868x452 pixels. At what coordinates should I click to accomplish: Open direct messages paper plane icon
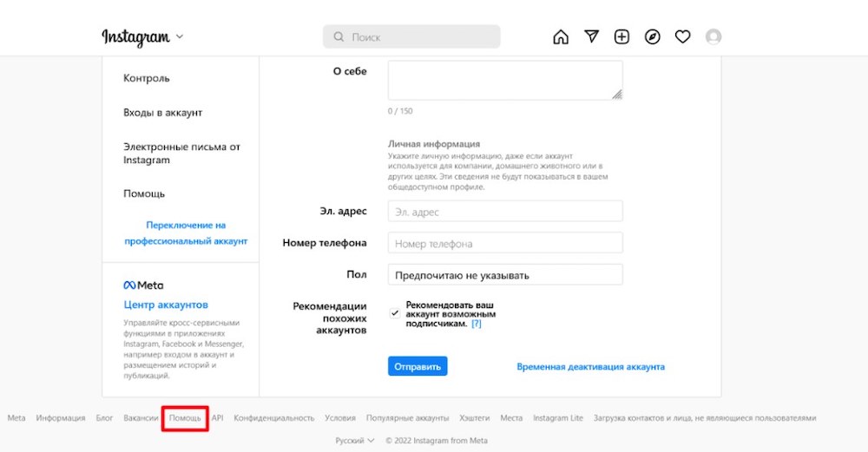(x=591, y=36)
